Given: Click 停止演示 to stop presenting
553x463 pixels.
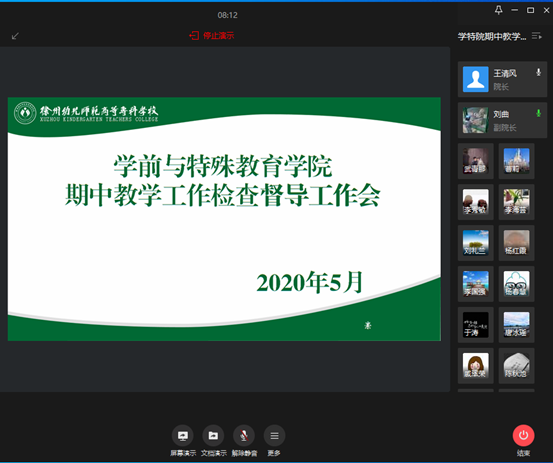Looking at the screenshot, I should 212,36.
